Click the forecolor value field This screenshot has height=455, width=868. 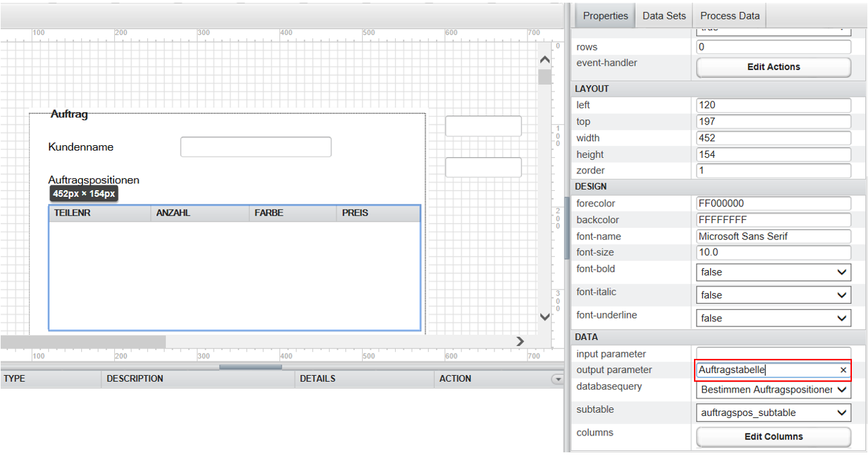pos(773,204)
